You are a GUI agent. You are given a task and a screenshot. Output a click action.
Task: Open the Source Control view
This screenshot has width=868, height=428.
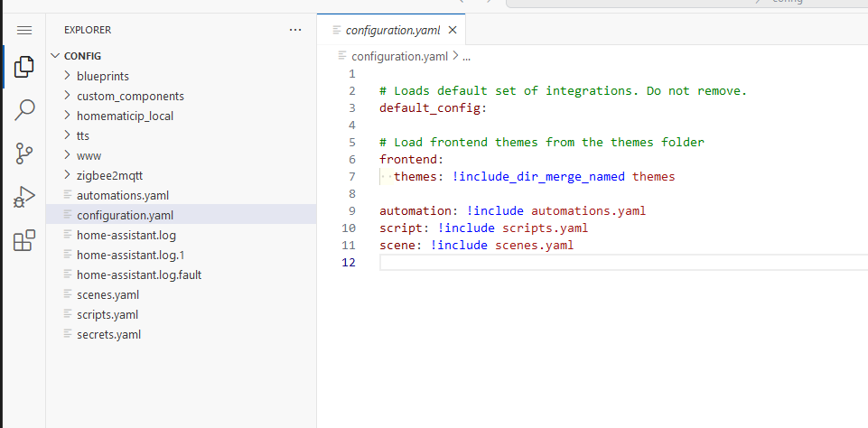tap(24, 154)
